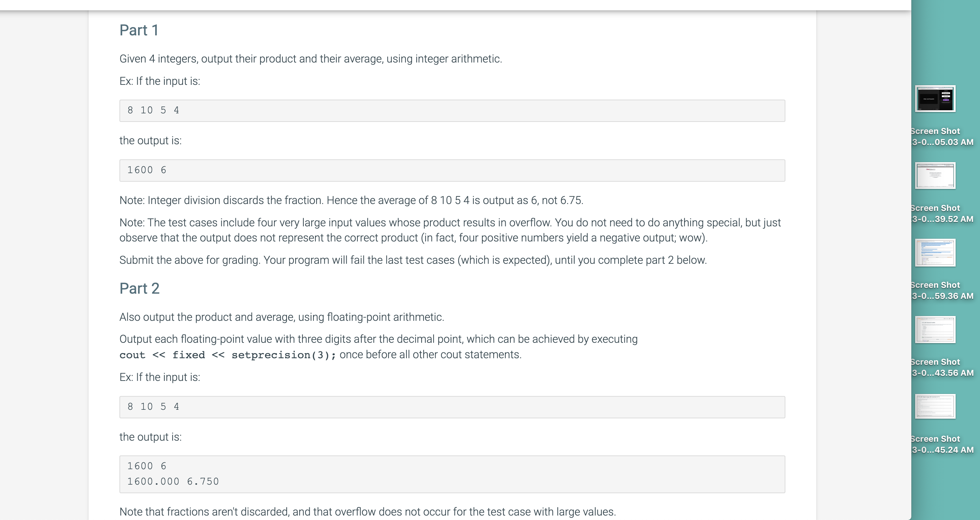Select the Screen Shot 05.03 AM file label

[x=942, y=137]
